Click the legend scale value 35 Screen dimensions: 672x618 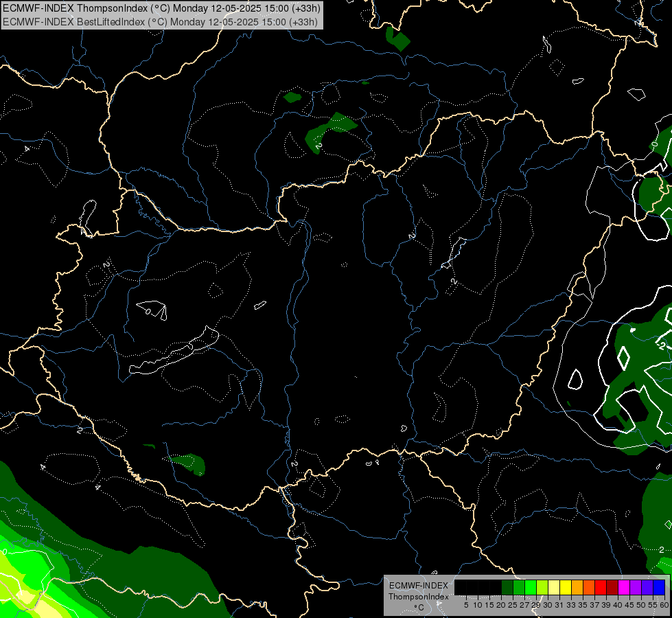(x=583, y=605)
